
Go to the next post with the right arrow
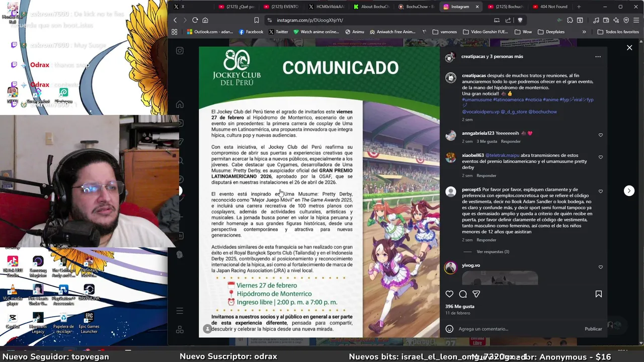coord(629,191)
